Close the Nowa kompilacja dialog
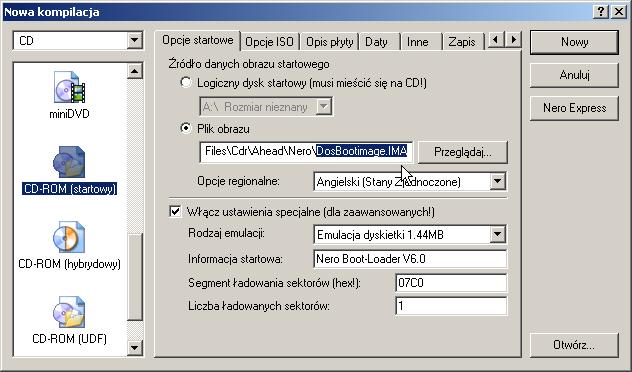Screen dimensions: 632x372 618,12
